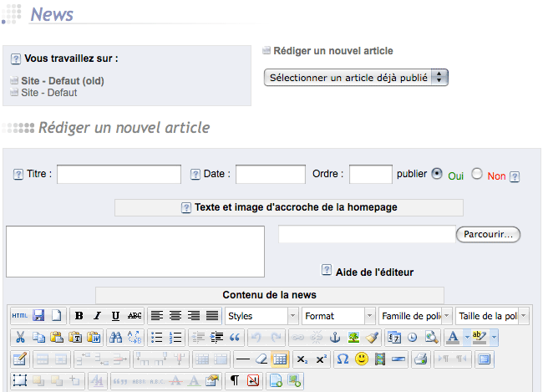Click the Paste clipboard icon
Screen dimensions: 543x392
(57, 337)
